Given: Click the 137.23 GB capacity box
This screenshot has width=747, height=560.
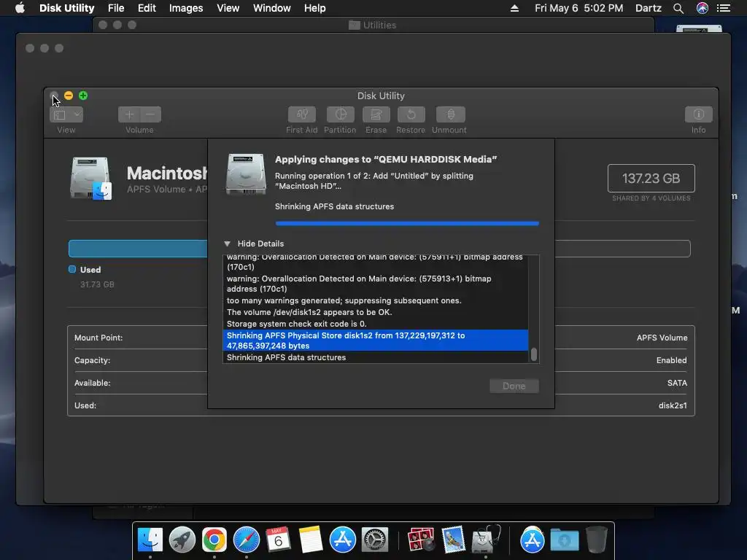Looking at the screenshot, I should point(651,178).
